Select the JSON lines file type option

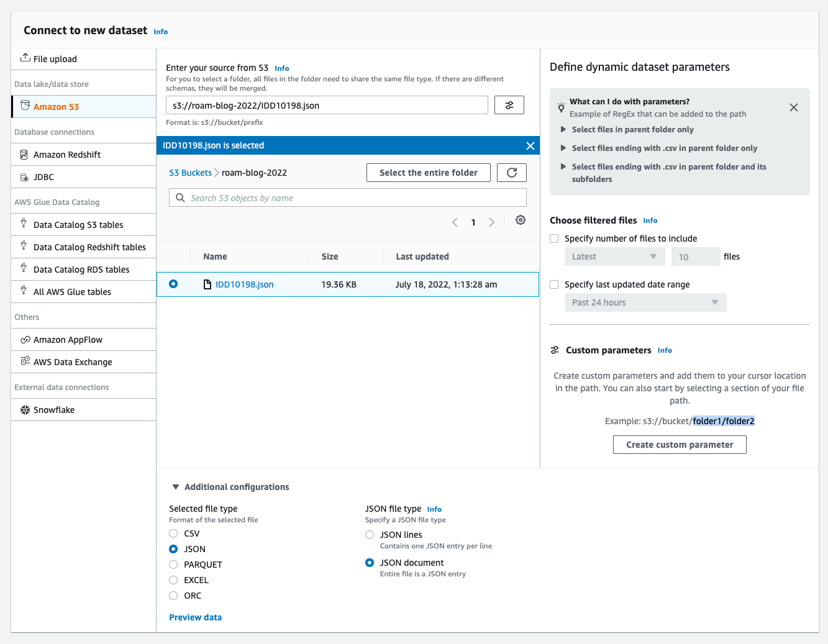click(x=370, y=535)
